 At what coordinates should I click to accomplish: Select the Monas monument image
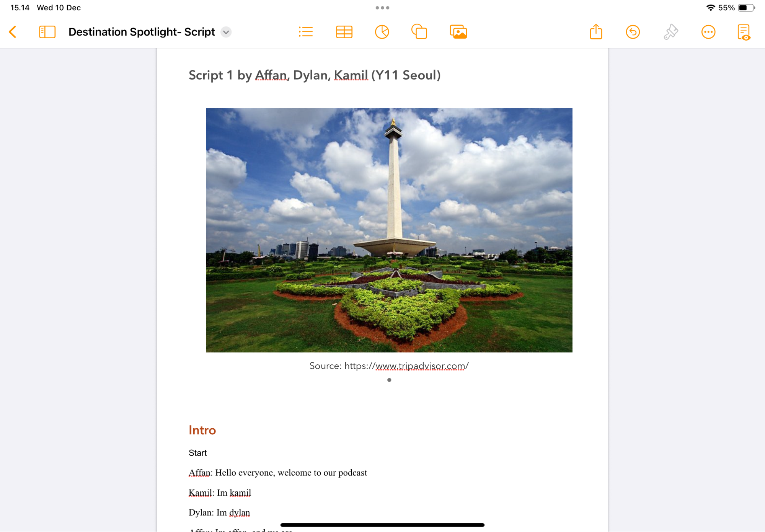[x=389, y=230]
